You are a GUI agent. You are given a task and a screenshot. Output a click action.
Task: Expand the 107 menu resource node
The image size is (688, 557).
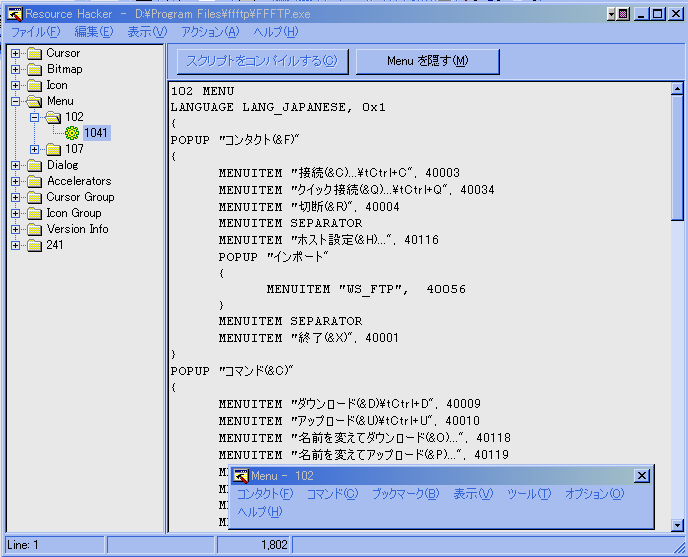click(35, 149)
